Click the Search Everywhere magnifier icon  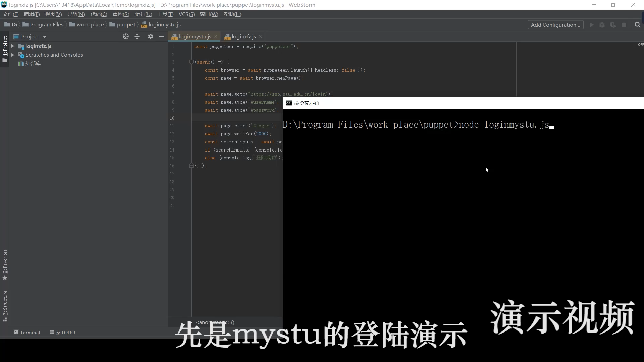pos(638,25)
